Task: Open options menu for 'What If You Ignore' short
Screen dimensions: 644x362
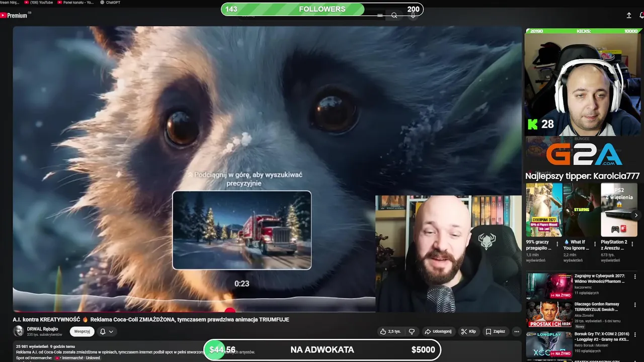Action: pyautogui.click(x=594, y=244)
